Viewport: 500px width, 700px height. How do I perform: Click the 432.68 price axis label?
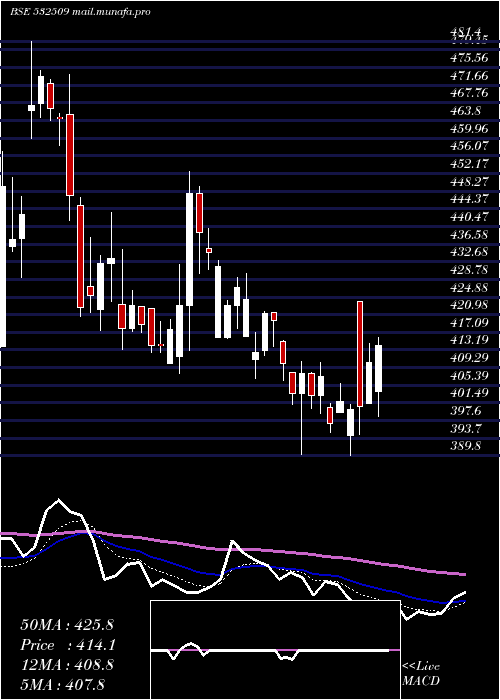tap(469, 252)
